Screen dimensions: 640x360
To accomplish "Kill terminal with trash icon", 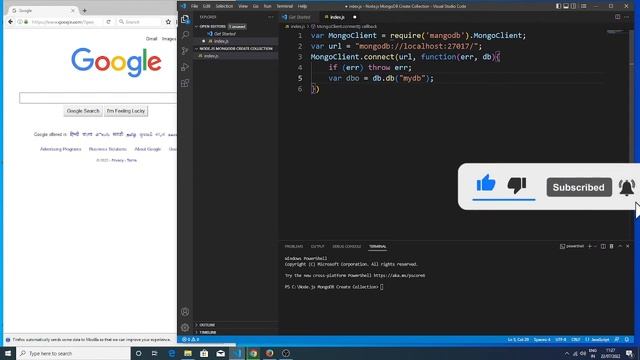I will (x=611, y=247).
